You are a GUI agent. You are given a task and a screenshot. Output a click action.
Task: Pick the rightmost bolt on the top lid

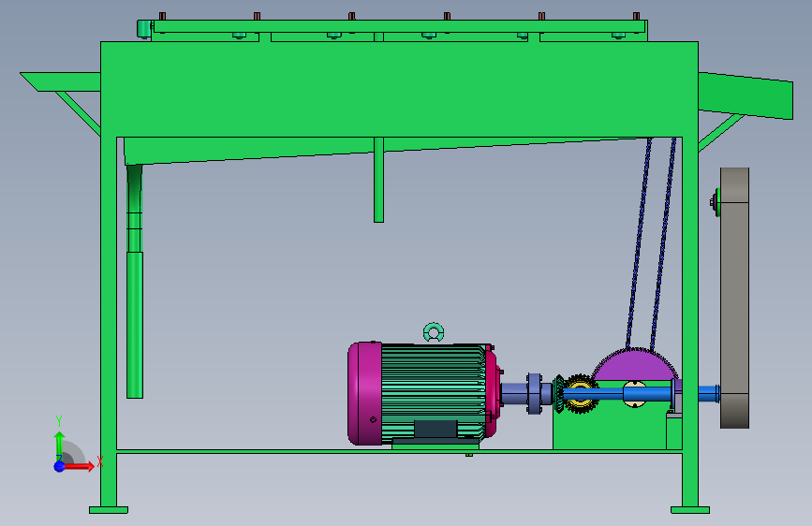[636, 16]
